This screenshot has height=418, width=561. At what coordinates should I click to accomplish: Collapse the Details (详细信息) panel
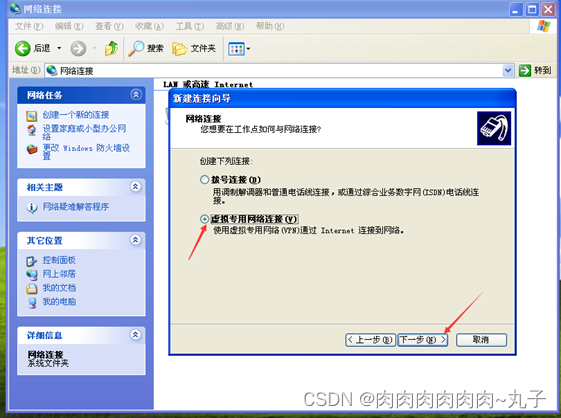click(x=136, y=335)
